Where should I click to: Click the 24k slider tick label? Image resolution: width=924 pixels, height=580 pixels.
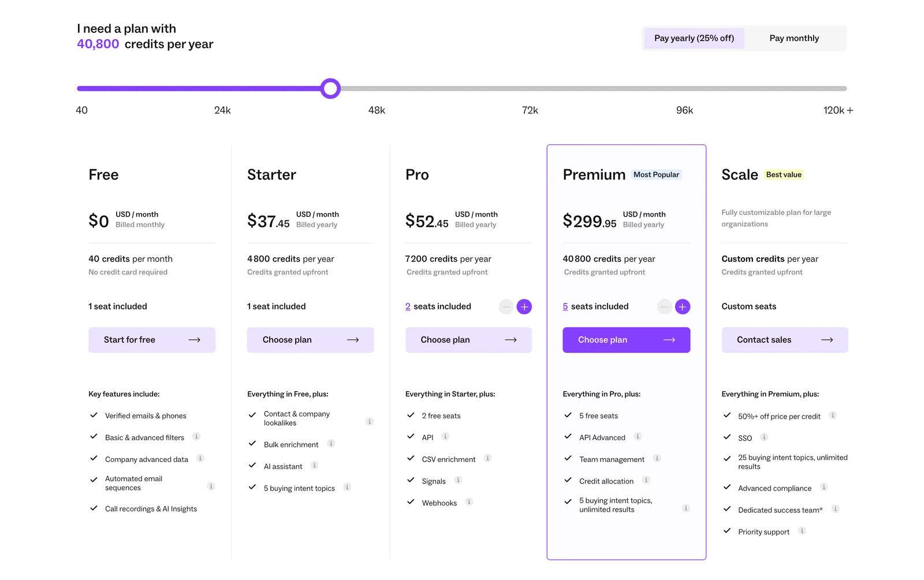point(222,110)
